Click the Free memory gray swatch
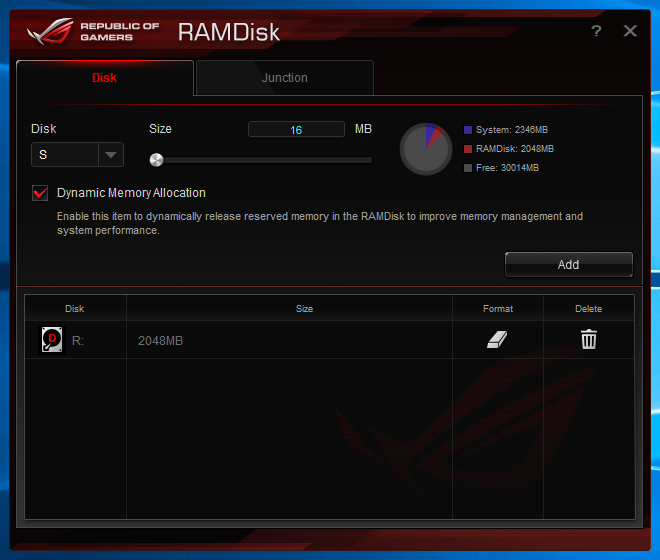This screenshot has width=660, height=560. pos(468,168)
